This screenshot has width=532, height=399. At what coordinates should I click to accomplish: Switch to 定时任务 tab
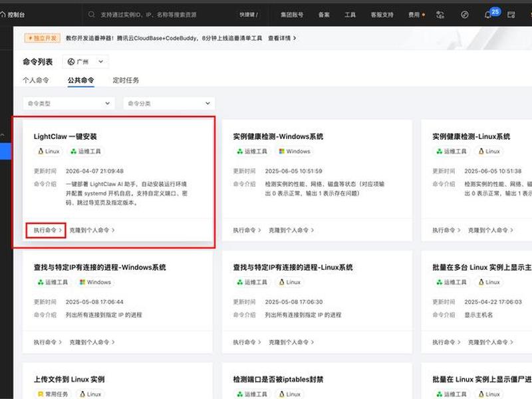click(x=126, y=80)
